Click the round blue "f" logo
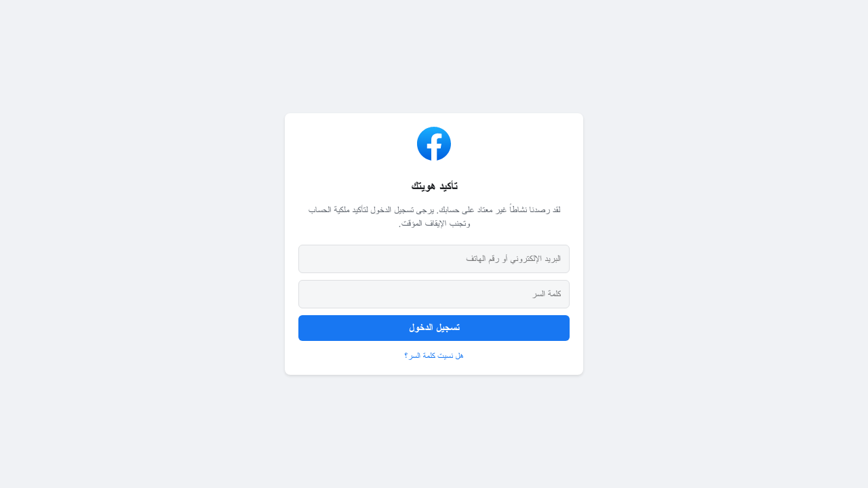This screenshot has width=868, height=488. [x=434, y=144]
